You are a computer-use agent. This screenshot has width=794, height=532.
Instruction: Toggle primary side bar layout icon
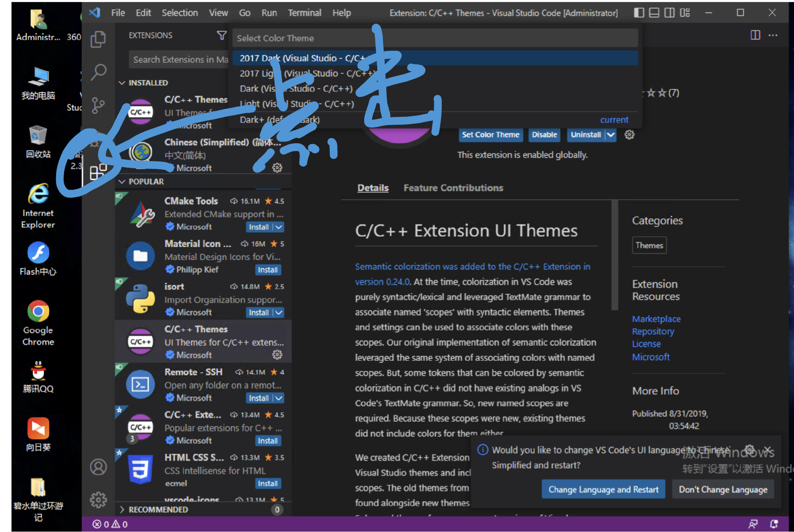click(639, 13)
